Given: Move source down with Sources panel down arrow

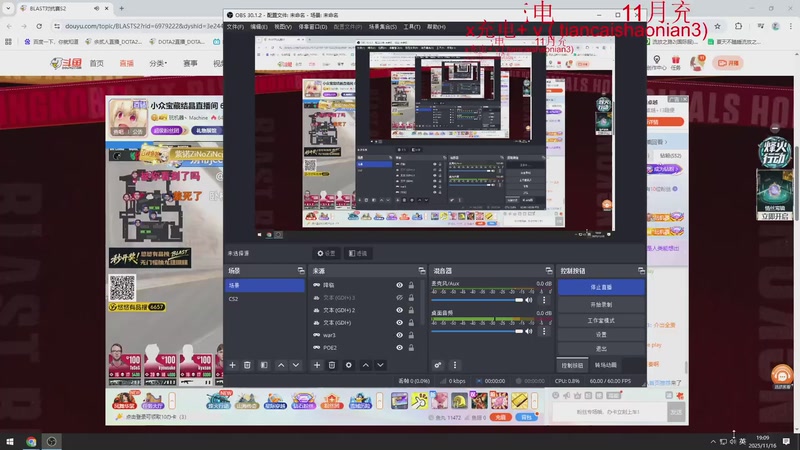Looking at the screenshot, I should pyautogui.click(x=381, y=365).
